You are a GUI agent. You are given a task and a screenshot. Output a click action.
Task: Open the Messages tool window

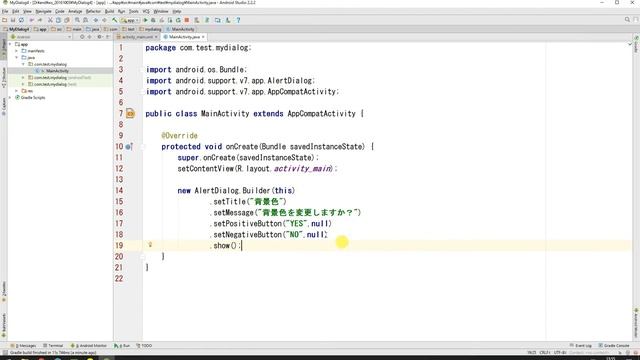coord(24,346)
